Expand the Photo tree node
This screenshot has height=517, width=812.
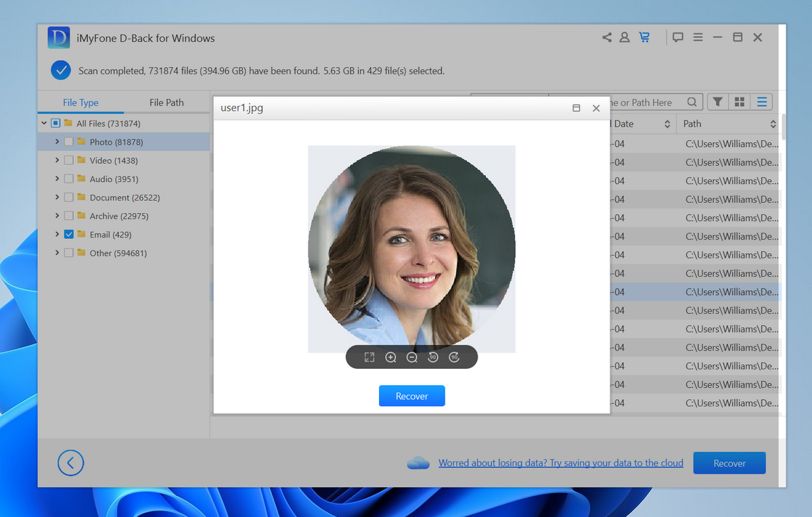tap(57, 142)
